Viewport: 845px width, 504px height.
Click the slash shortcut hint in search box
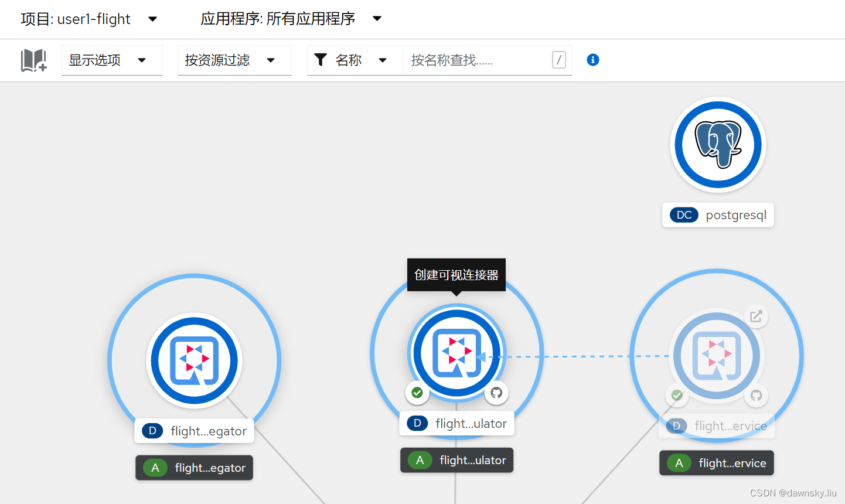click(559, 60)
